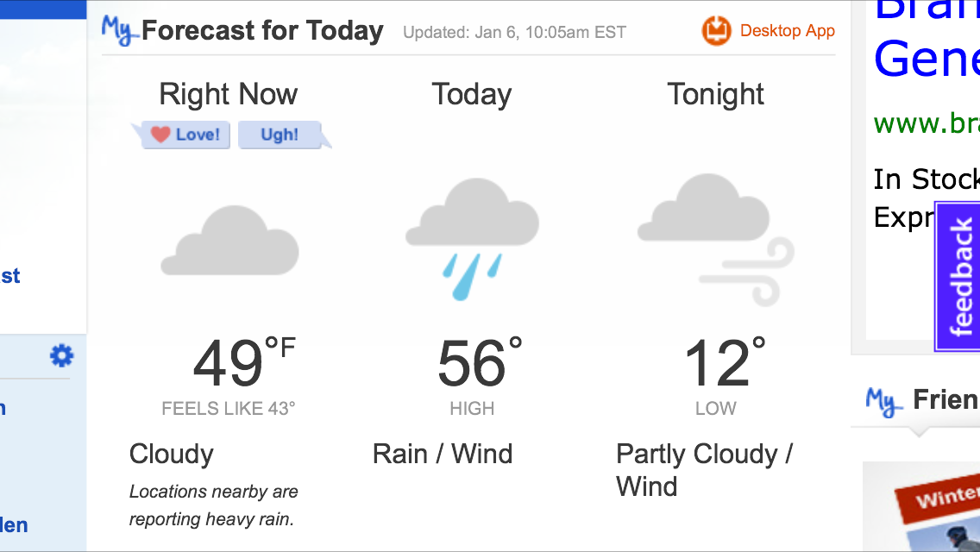This screenshot has width=980, height=552.
Task: Open the Desktop App link
Action: [787, 31]
